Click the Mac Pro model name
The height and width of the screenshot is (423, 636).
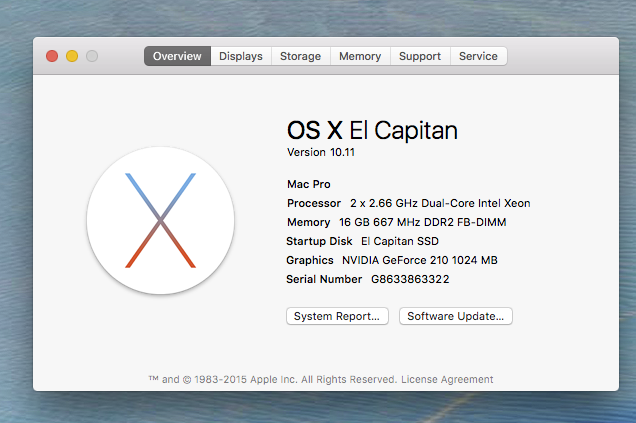click(x=309, y=184)
